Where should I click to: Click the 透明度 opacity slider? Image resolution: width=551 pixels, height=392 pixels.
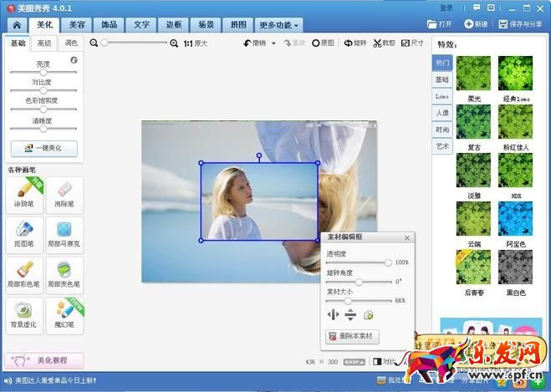(358, 262)
